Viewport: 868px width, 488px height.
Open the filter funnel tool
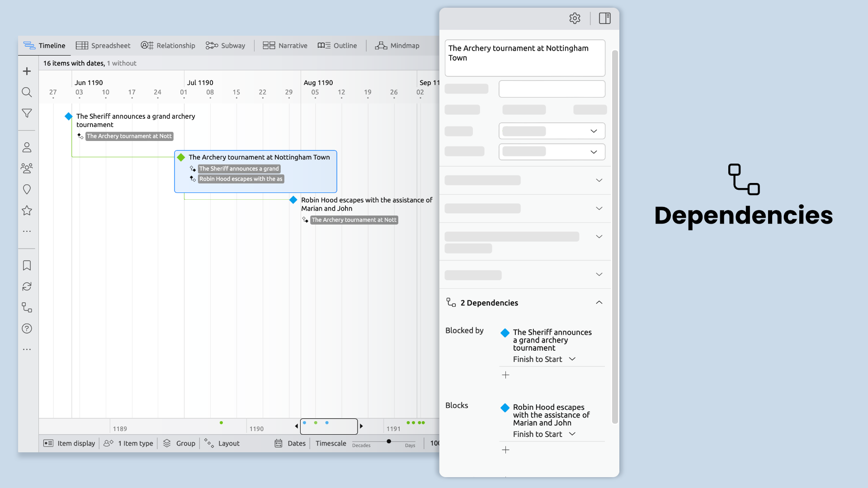point(27,113)
